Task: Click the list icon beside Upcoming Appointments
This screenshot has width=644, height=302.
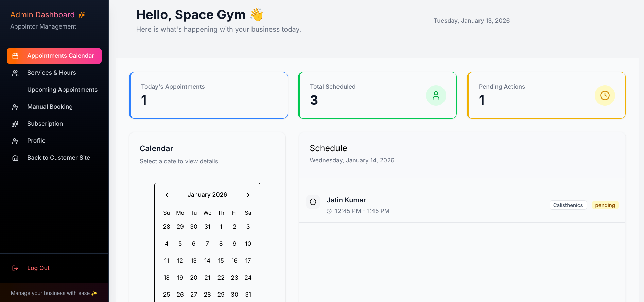Action: point(15,90)
